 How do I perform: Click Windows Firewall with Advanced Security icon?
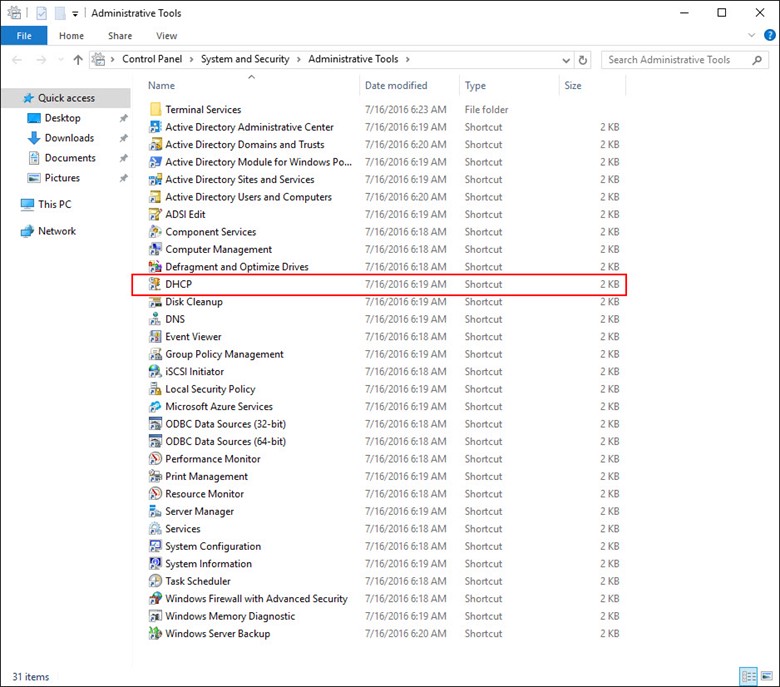tap(155, 598)
